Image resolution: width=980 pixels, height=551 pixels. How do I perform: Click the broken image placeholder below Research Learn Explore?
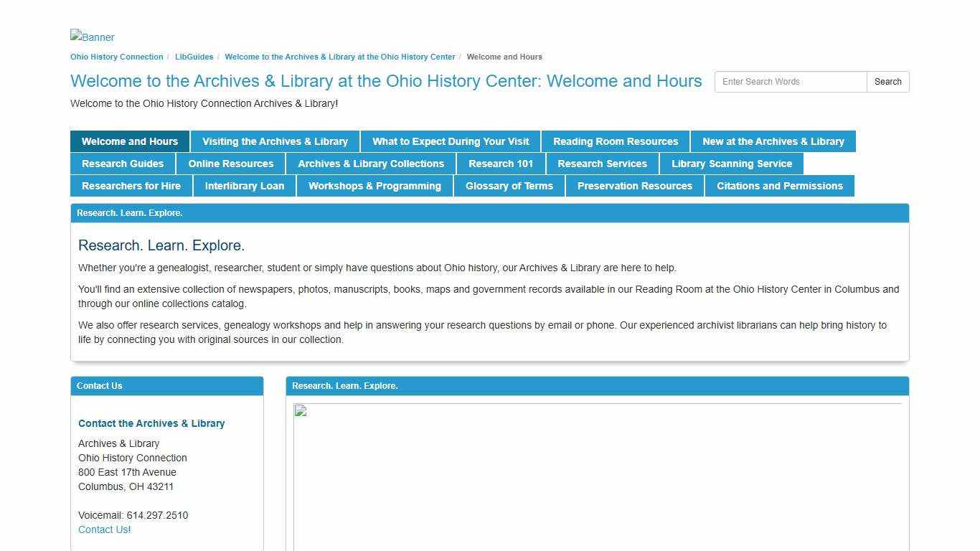[x=301, y=410]
